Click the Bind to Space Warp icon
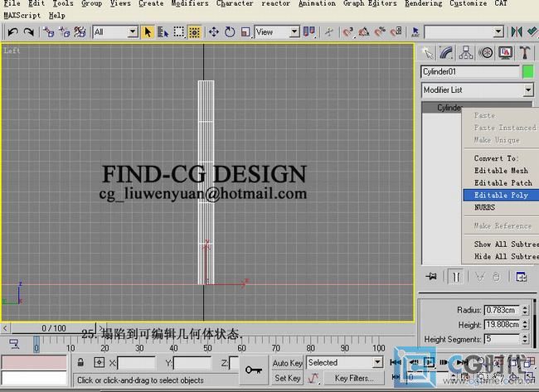Image resolution: width=539 pixels, height=392 pixels. click(x=80, y=32)
